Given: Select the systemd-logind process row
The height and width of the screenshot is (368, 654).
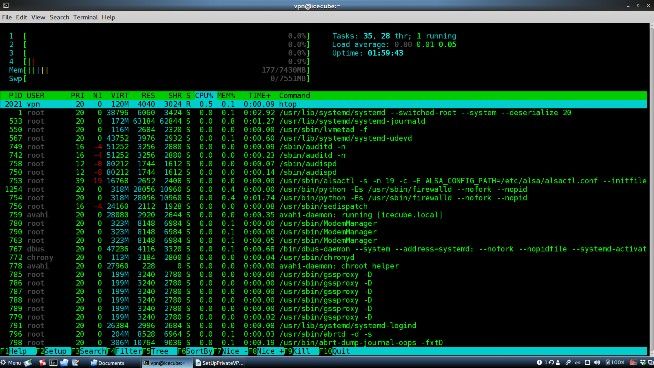Looking at the screenshot, I should tap(324, 325).
